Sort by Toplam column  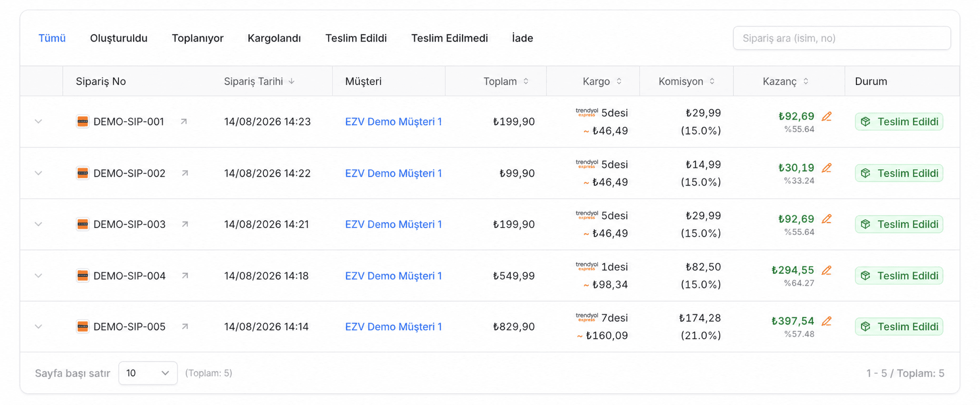tap(526, 81)
